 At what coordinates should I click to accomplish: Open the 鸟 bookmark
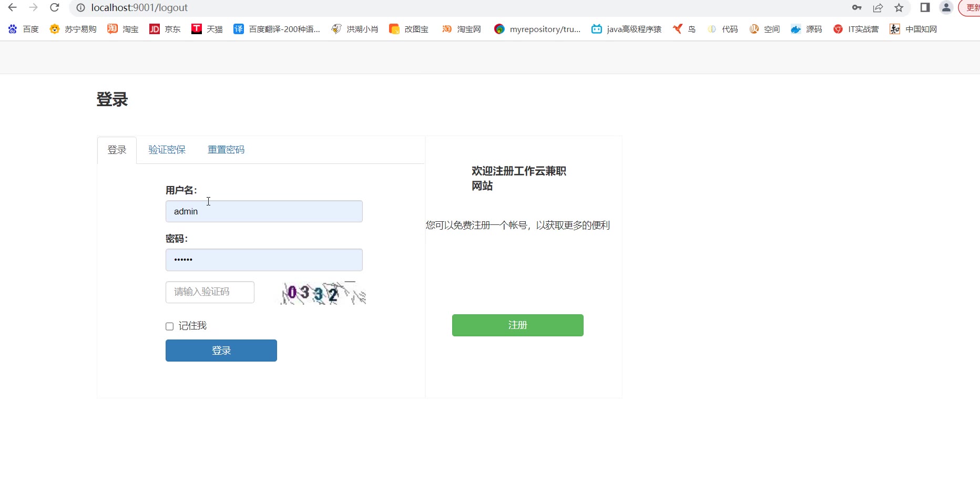(685, 29)
